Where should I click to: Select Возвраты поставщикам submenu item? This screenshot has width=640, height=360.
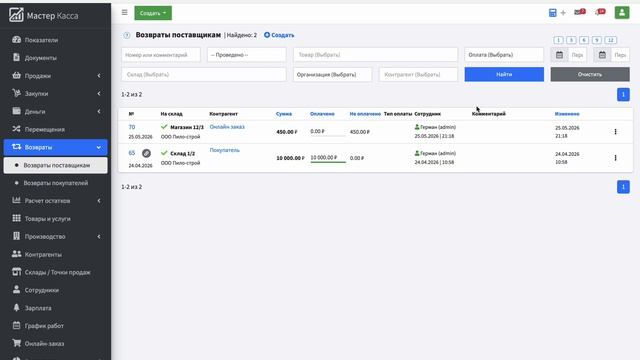56,165
